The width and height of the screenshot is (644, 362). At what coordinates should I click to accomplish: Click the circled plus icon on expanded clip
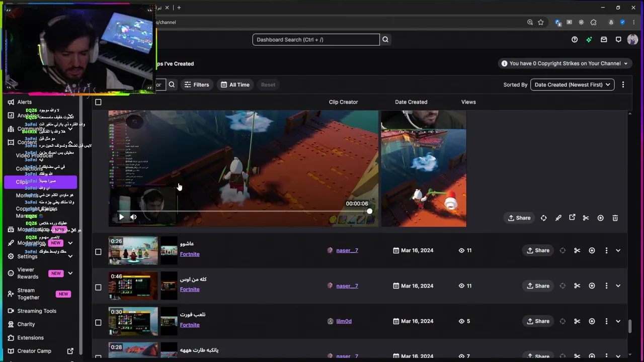coord(600,218)
